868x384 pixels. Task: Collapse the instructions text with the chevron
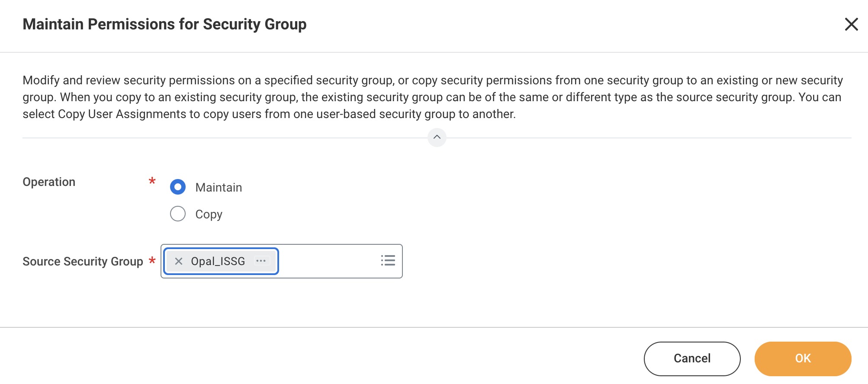pos(437,138)
